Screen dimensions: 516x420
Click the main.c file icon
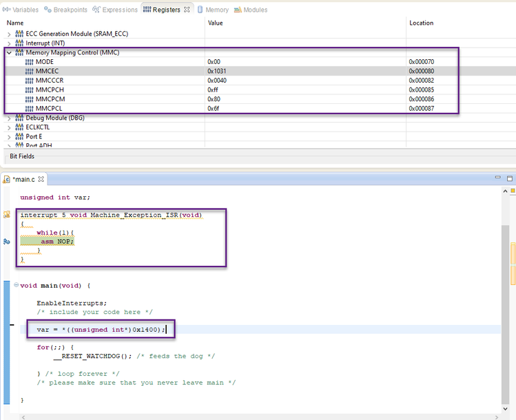click(x=7, y=179)
